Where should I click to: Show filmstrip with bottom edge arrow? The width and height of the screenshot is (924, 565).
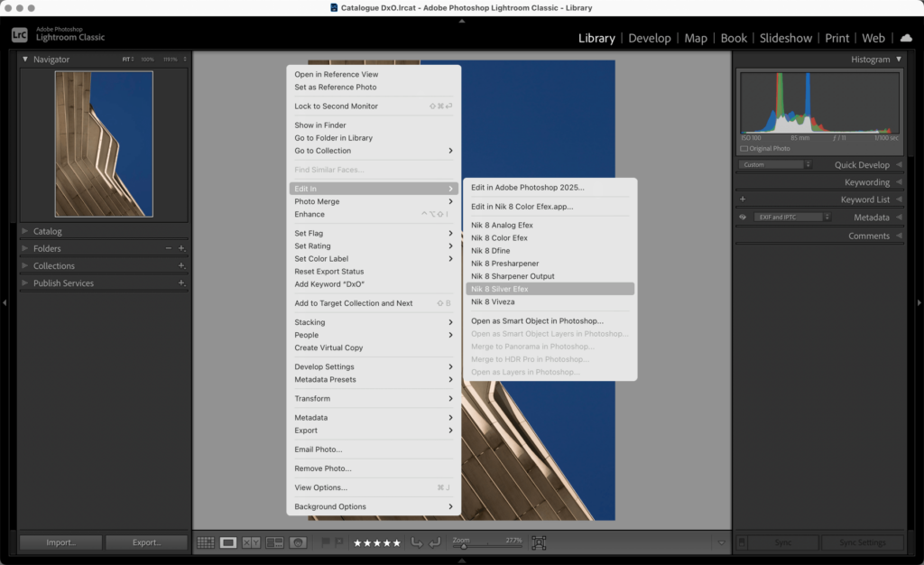pyautogui.click(x=462, y=560)
